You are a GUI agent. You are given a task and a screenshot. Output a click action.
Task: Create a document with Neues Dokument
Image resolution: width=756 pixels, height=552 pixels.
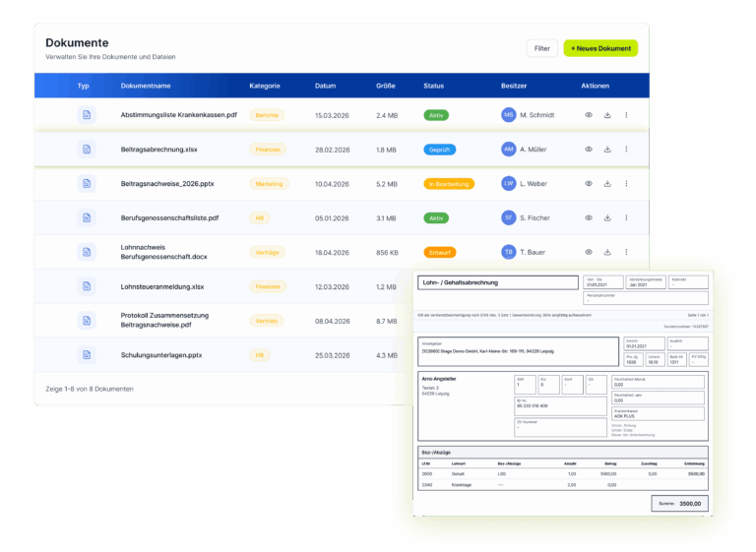point(600,48)
